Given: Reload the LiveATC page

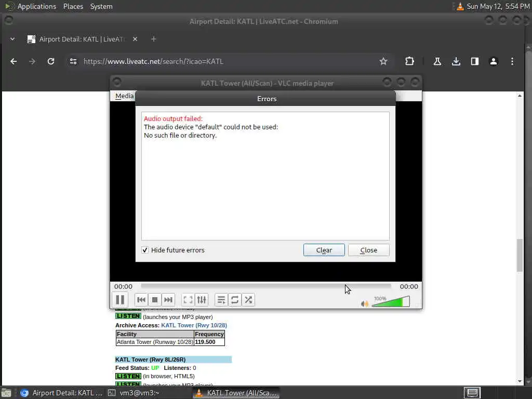Looking at the screenshot, I should (51, 61).
